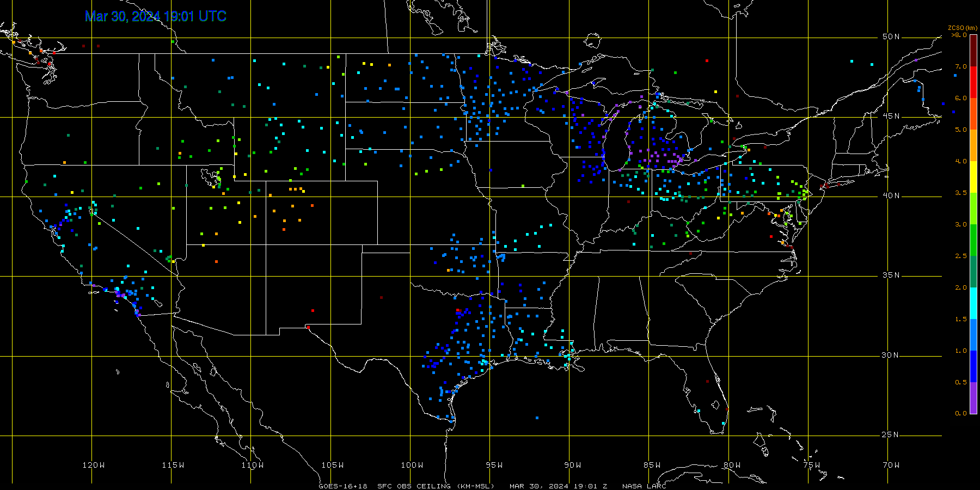Image resolution: width=980 pixels, height=490 pixels.
Task: Click the light blue 1.0–1.5 km legend segment
Action: (973, 335)
